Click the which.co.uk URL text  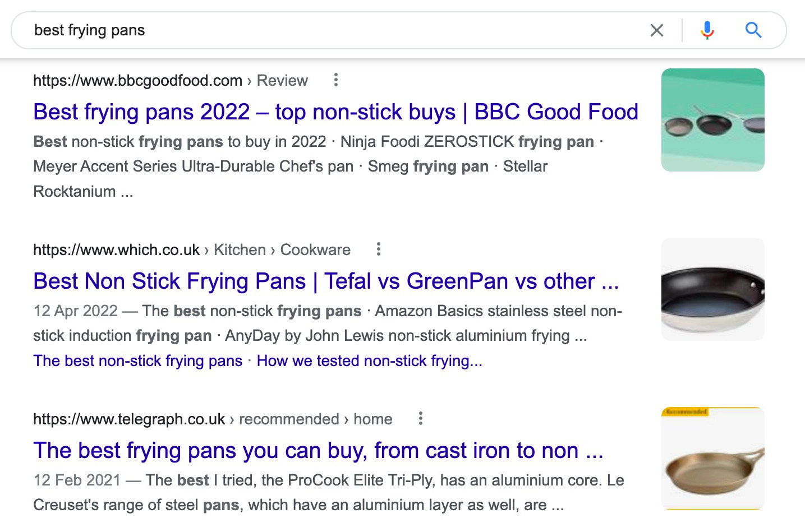tap(116, 249)
